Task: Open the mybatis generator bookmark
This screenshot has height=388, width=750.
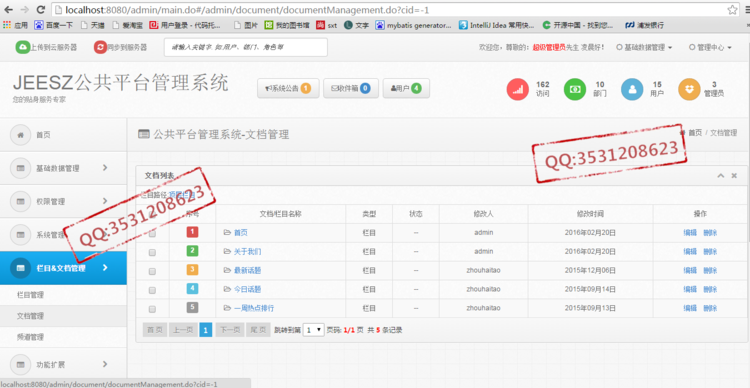Action: point(414,25)
